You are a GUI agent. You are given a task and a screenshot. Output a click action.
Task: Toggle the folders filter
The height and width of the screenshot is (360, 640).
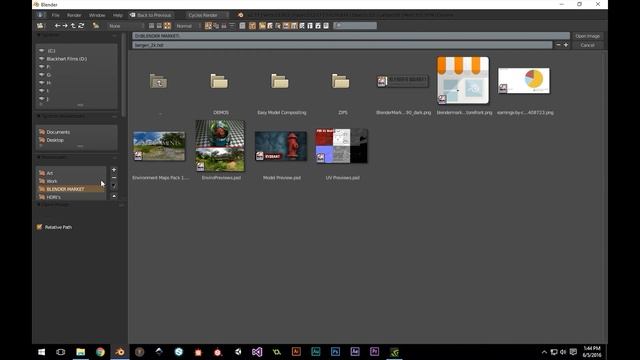pos(262,26)
